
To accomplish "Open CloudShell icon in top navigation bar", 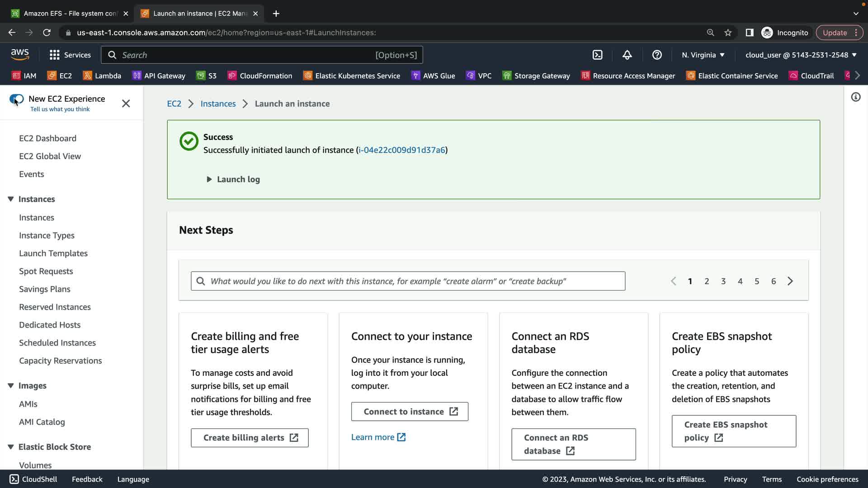I will click(597, 55).
